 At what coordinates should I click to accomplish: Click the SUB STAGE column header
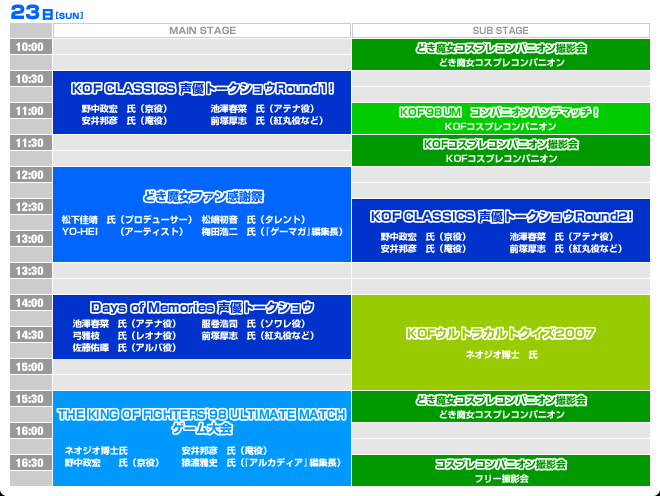[x=500, y=31]
